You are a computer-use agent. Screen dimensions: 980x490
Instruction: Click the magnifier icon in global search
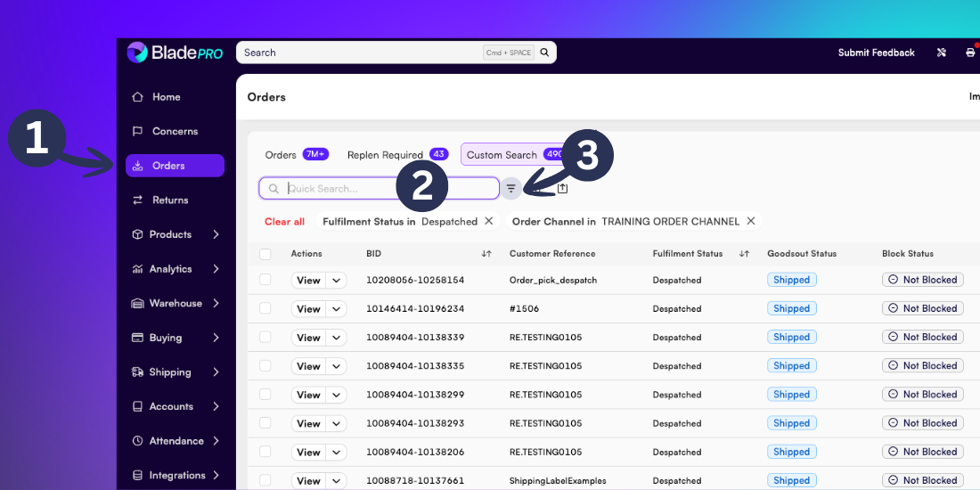click(x=544, y=53)
